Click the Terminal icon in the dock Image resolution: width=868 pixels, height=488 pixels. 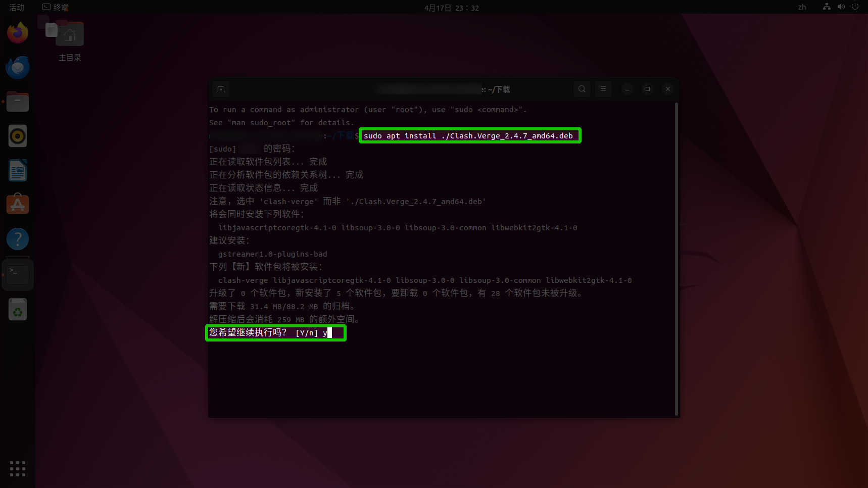[18, 274]
